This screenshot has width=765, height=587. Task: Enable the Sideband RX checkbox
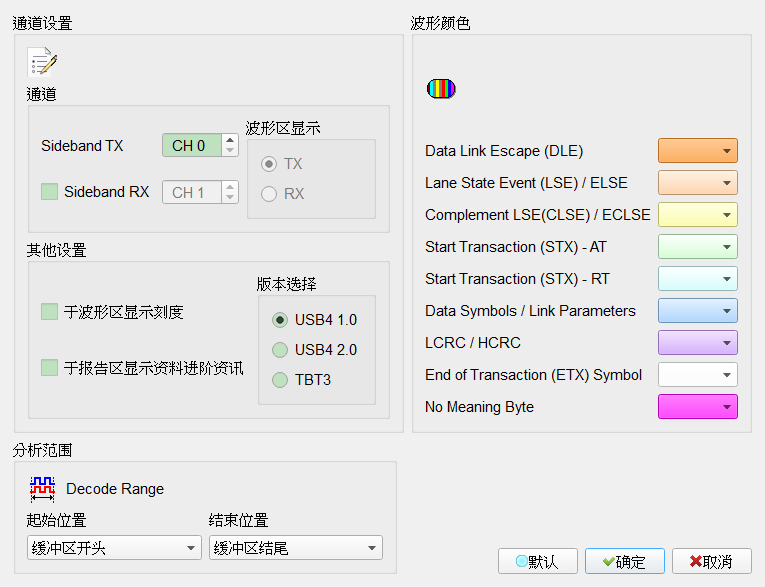point(49,192)
